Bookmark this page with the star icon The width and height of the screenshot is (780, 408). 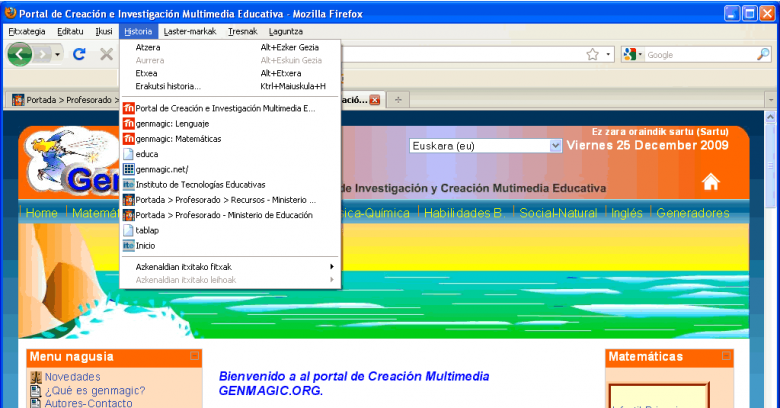(x=592, y=54)
